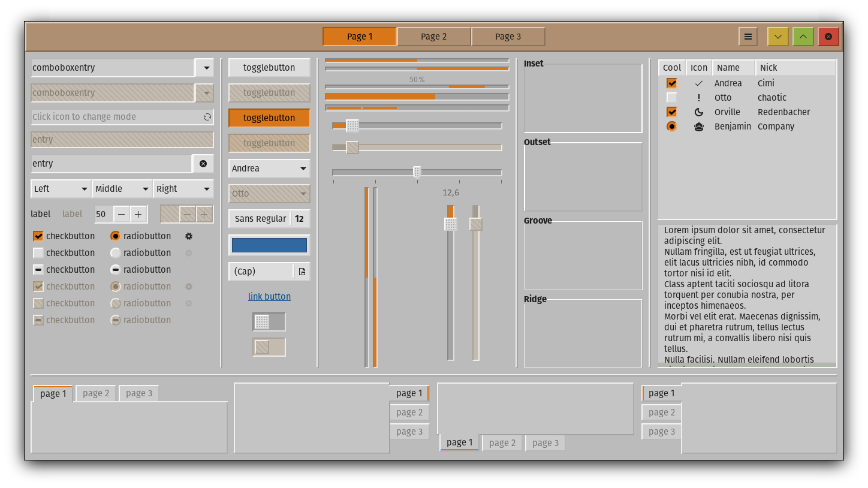Select page 3 tab in bottom-tabbed notebook

click(x=545, y=443)
